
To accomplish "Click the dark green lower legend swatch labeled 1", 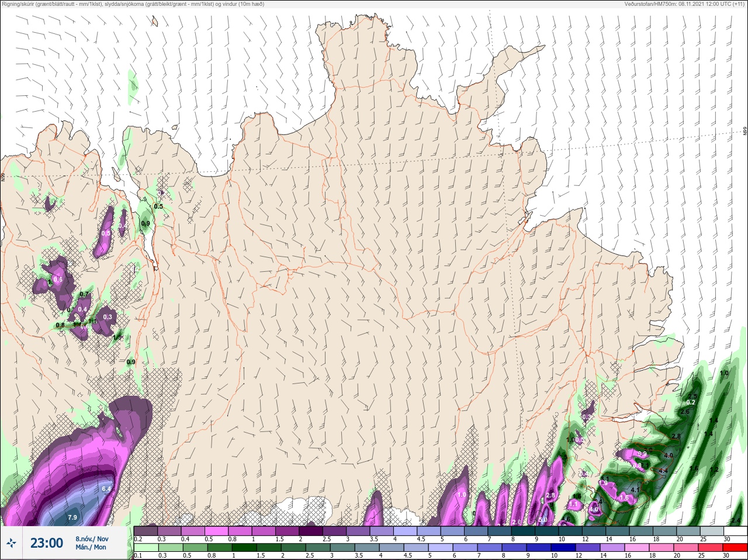I will tap(245, 548).
